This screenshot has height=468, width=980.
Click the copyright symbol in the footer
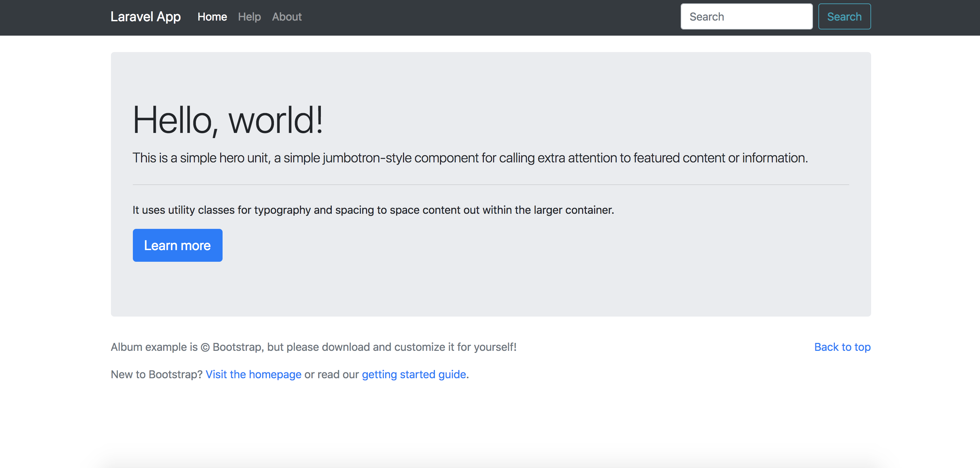(x=205, y=347)
